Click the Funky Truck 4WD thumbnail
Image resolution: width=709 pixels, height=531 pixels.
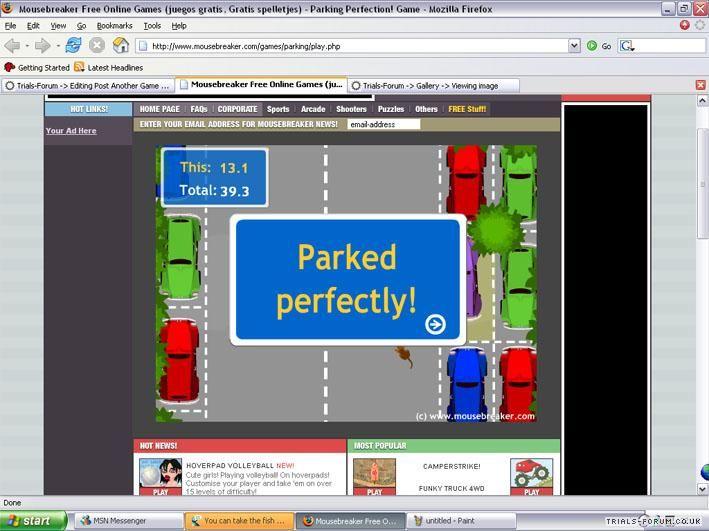[531, 476]
